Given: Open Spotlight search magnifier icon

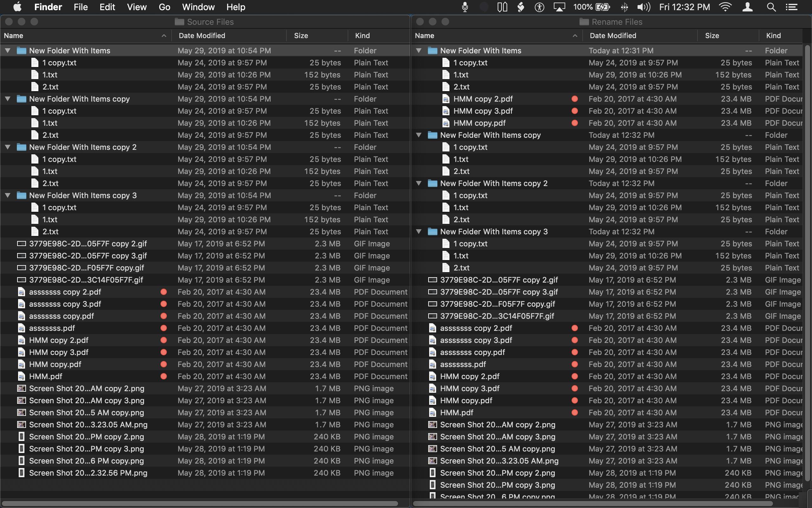Looking at the screenshot, I should point(771,7).
